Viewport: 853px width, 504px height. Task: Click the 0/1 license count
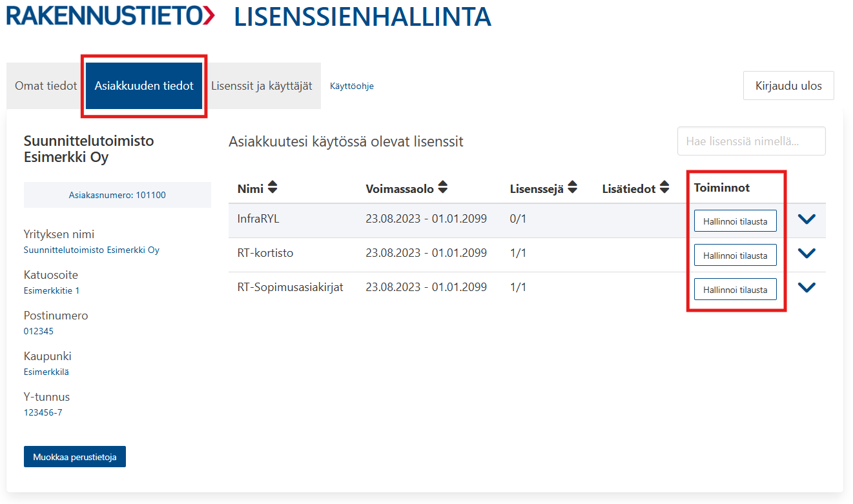[518, 219]
